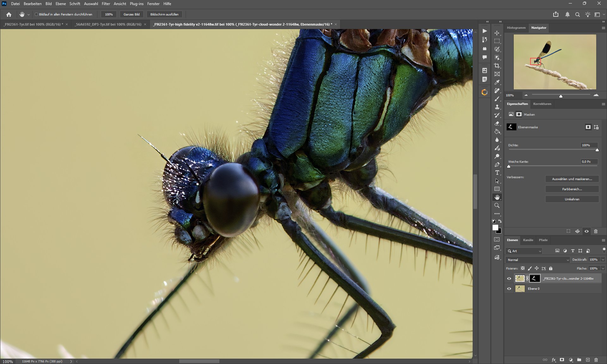Select the Clone Stamp tool
This screenshot has height=364, width=607.
point(497,107)
